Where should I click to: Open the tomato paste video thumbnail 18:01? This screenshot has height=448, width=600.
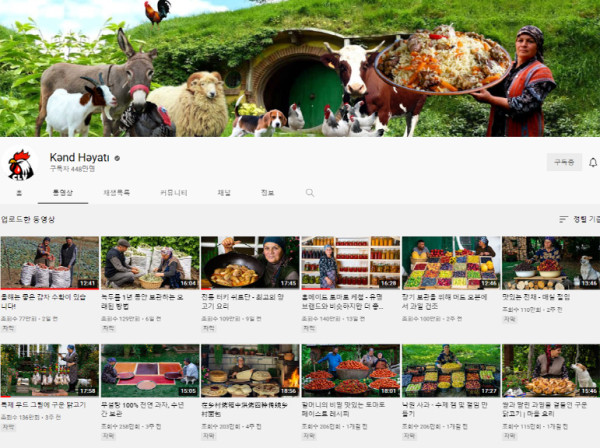[x=351, y=370]
